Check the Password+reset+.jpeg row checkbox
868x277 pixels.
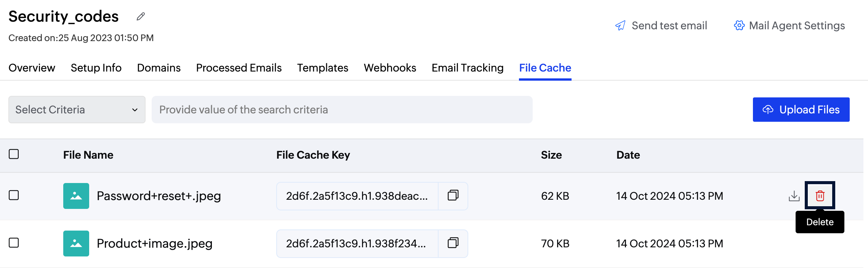(x=14, y=195)
